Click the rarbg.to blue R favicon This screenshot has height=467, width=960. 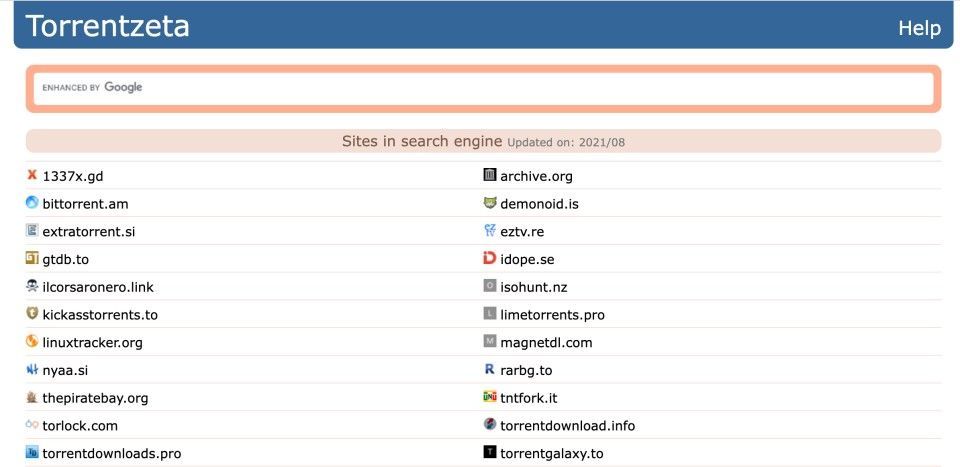[x=489, y=369]
